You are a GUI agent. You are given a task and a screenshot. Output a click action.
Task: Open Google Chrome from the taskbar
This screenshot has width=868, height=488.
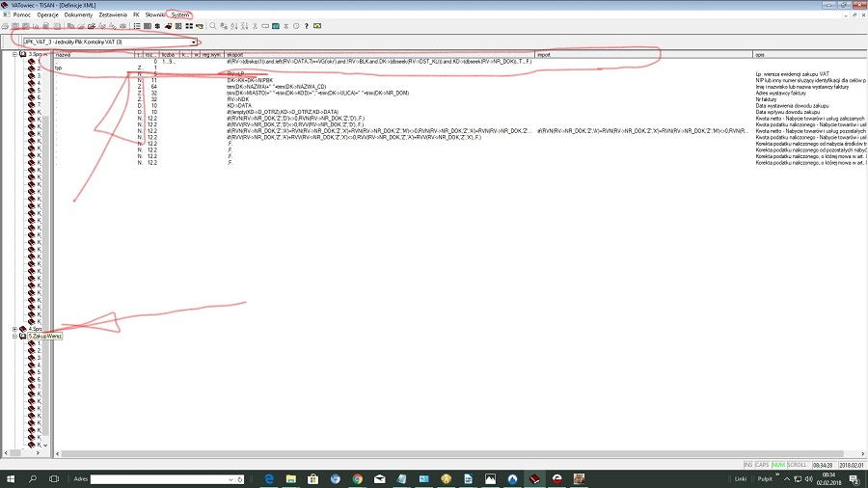pos(357,478)
